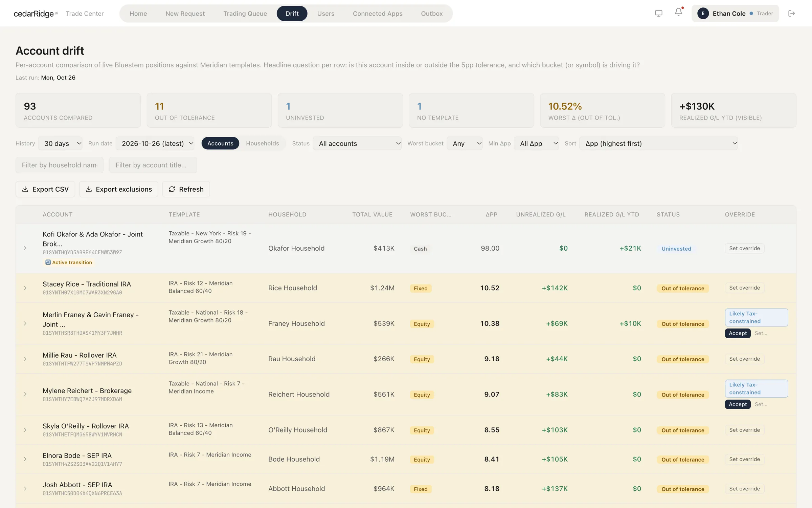Screen dimensions: 812x508
Task: Click the Refresh button
Action: click(186, 189)
